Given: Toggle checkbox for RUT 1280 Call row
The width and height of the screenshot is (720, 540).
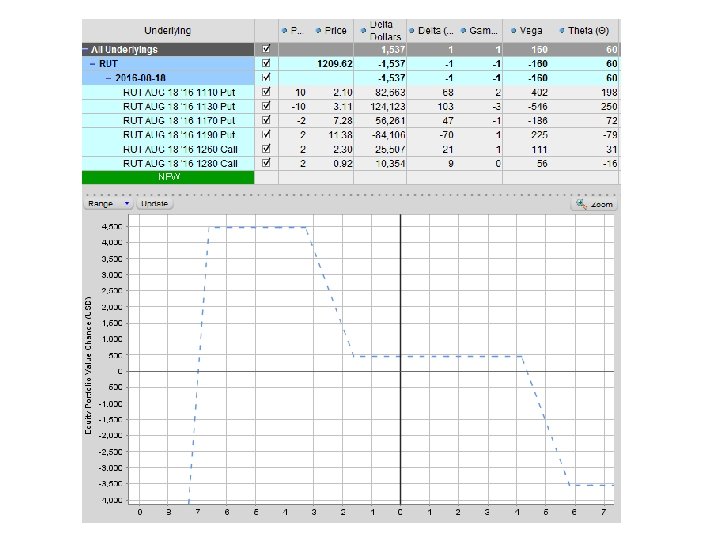Looking at the screenshot, I should coord(265,162).
